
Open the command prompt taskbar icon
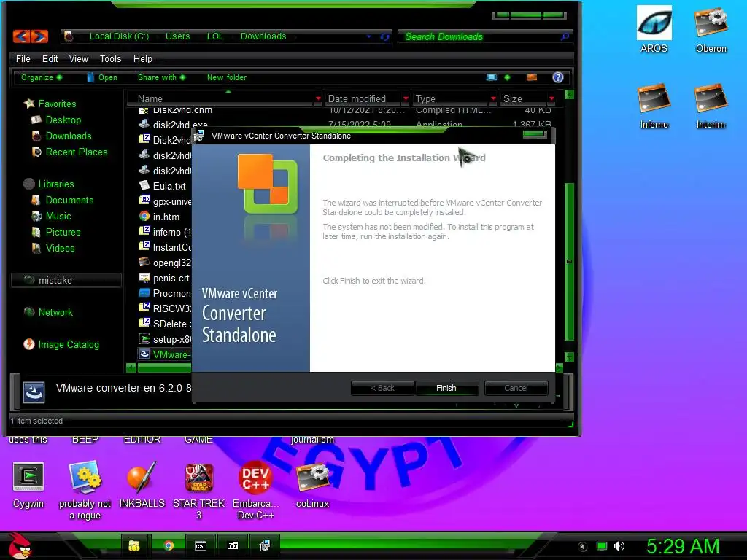(201, 545)
